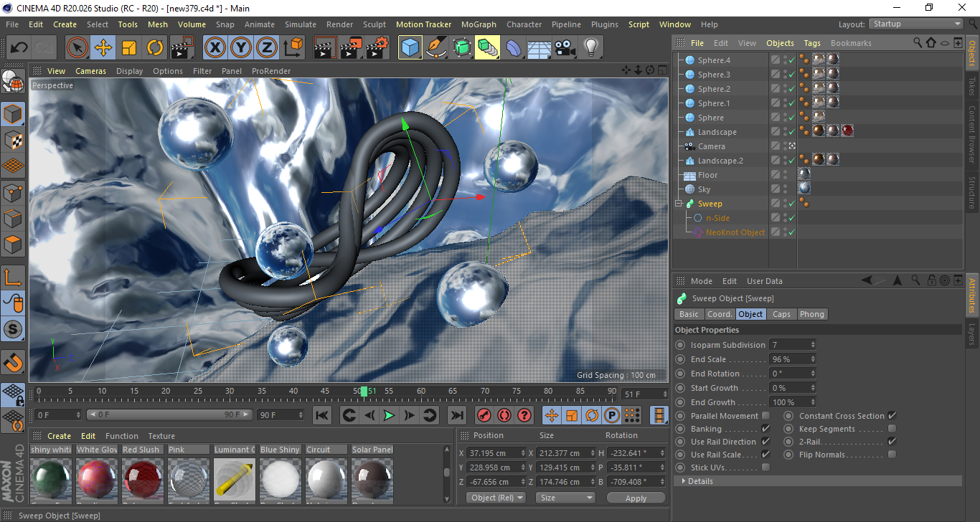
Task: Click the Undo arrow icon
Action: pos(19,48)
